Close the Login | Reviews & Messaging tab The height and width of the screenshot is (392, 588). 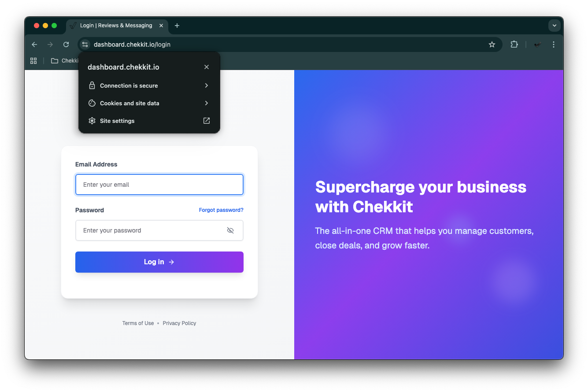click(x=161, y=26)
